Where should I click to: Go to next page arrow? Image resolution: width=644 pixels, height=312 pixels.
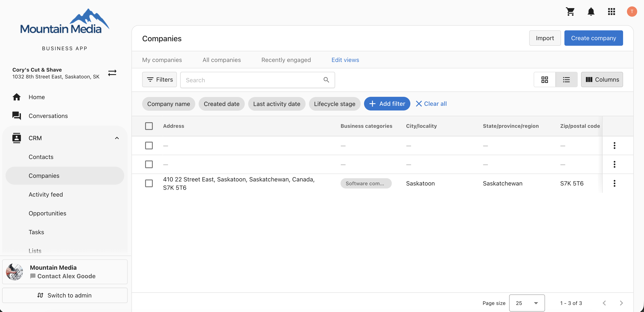pyautogui.click(x=621, y=303)
